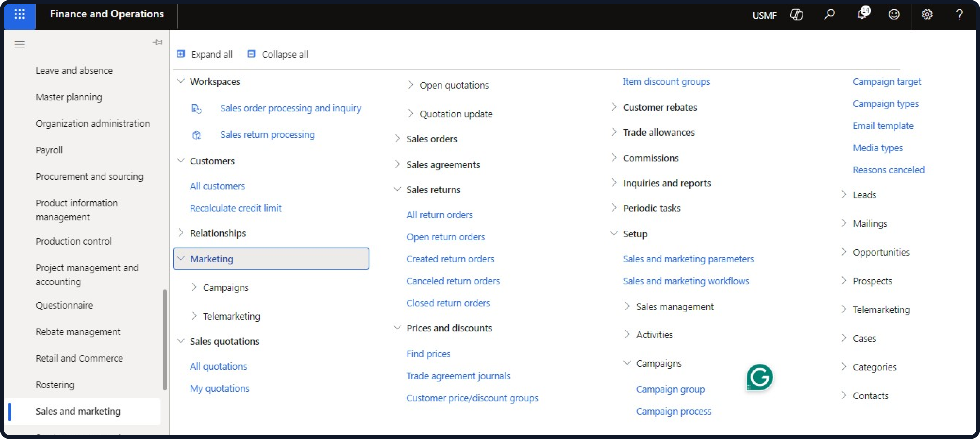Collapse the Sales returns section
The width and height of the screenshot is (980, 439).
(397, 189)
